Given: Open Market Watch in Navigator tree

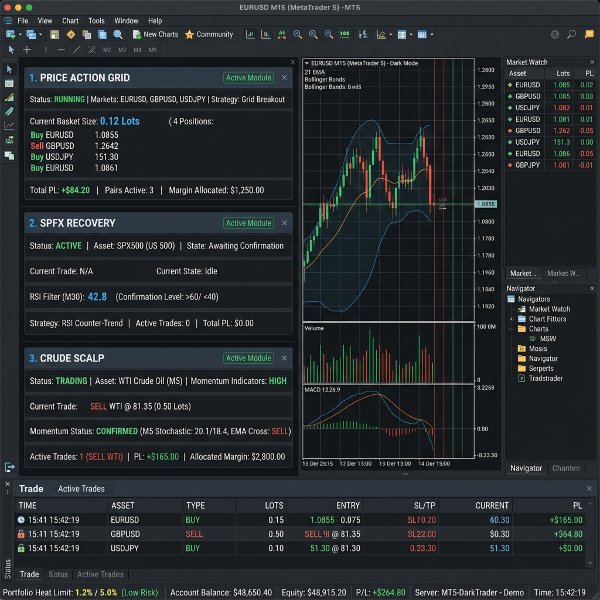Looking at the screenshot, I should [545, 309].
